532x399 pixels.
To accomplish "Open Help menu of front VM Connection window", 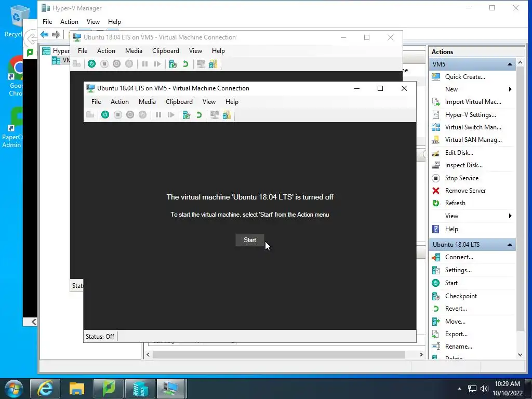I will pyautogui.click(x=232, y=102).
